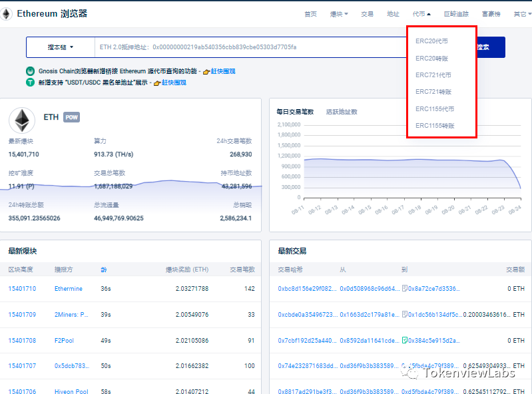532x394 pixels.
Task: Click the search input with ETH 2.0 address
Action: [250, 47]
